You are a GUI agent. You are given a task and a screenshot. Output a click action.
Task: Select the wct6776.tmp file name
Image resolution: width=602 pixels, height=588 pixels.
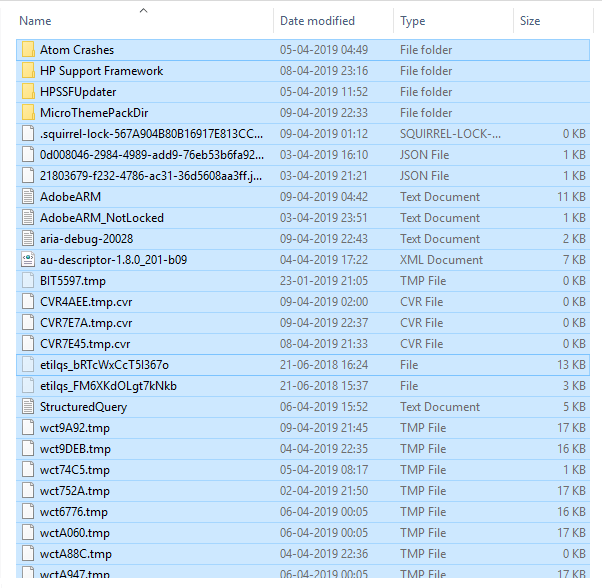pyautogui.click(x=74, y=512)
